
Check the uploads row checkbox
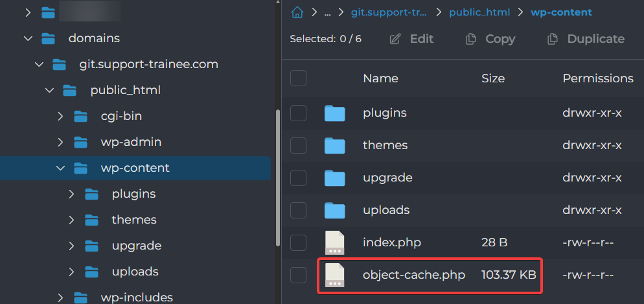tap(298, 210)
